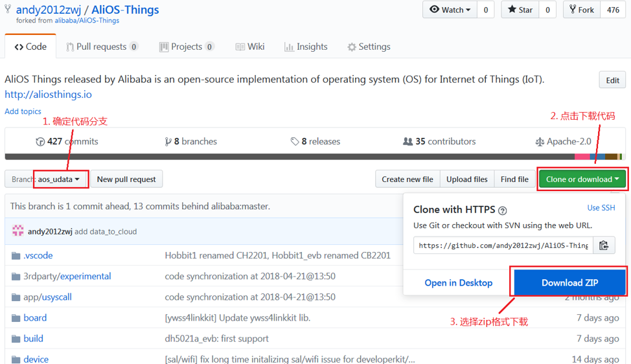
Task: Click the Clone with HTTPS help icon
Action: (502, 210)
